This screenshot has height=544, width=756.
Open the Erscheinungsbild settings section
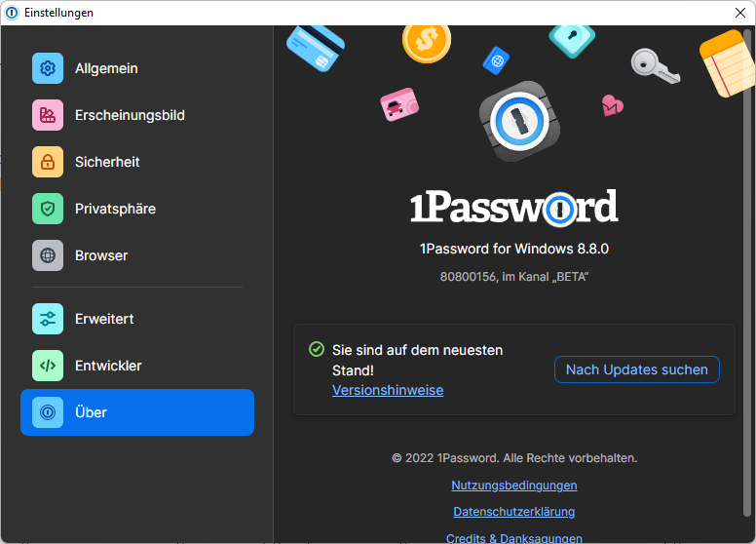pos(137,115)
